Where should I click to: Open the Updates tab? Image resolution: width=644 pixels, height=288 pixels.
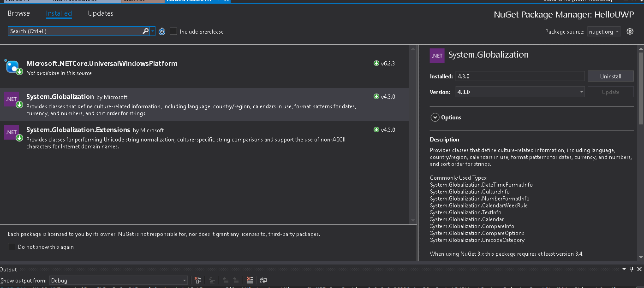click(x=101, y=13)
